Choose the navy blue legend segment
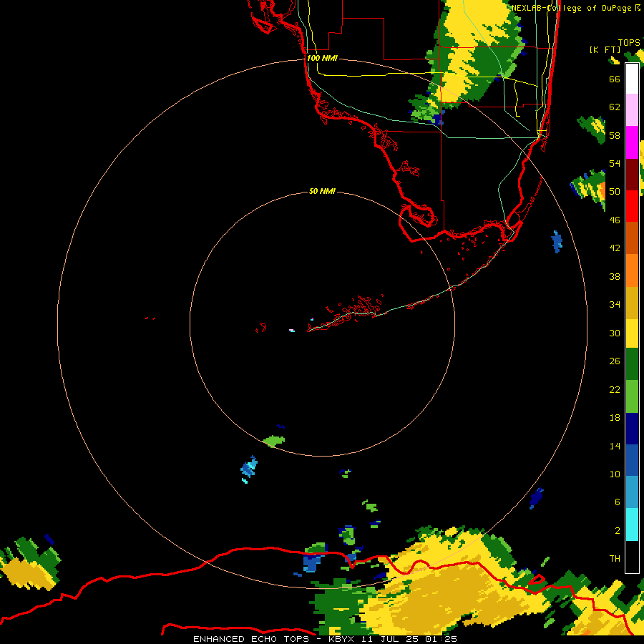644x644 pixels. 632,429
